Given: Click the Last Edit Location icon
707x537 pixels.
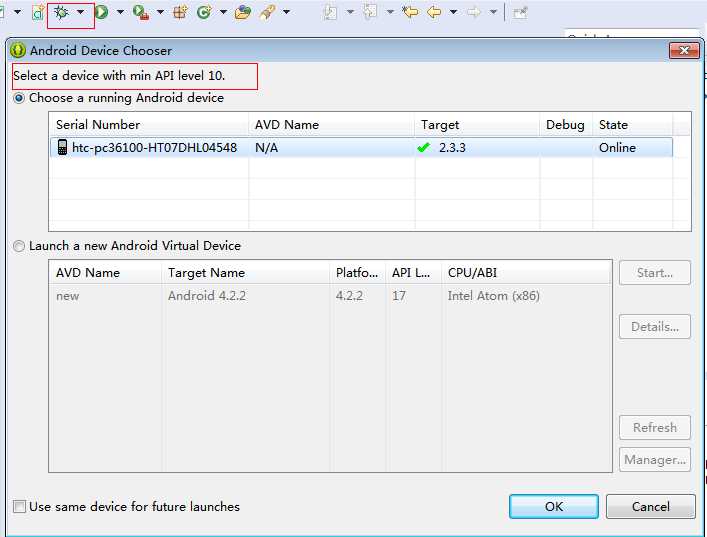Looking at the screenshot, I should pos(410,12).
